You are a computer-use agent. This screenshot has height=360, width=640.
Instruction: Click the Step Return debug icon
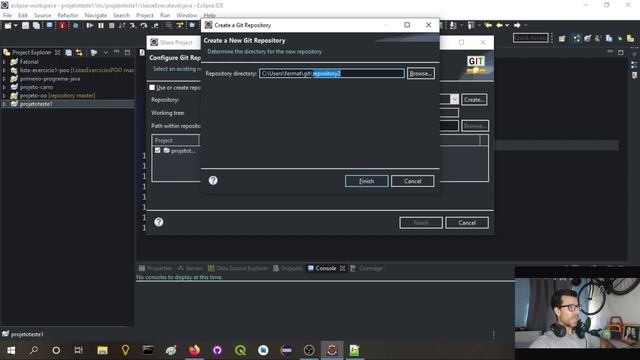tap(155, 26)
